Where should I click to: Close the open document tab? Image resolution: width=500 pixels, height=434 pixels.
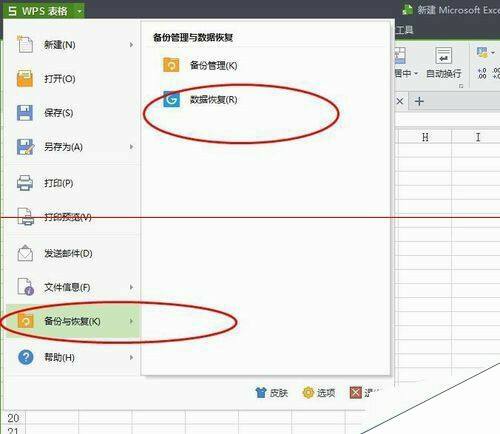pos(400,101)
